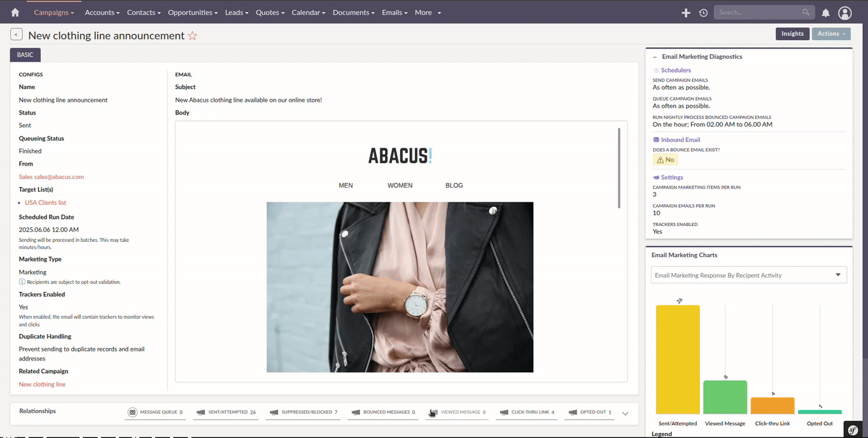
Task: Click the Inbound Email icon
Action: point(656,139)
